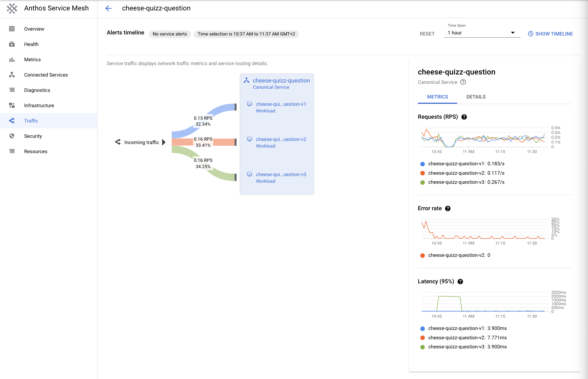Click blue v1 legend dot under Requests
This screenshot has height=379, width=588.
[x=422, y=164]
